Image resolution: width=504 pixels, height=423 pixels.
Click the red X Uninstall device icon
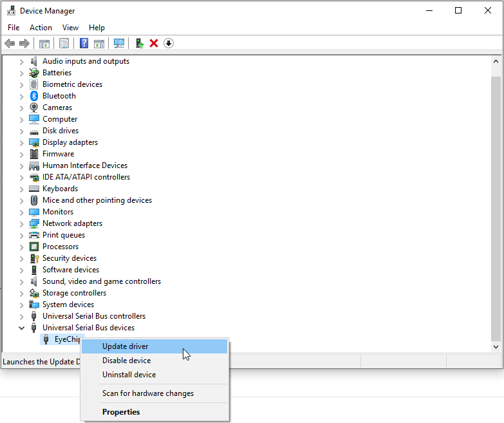154,43
